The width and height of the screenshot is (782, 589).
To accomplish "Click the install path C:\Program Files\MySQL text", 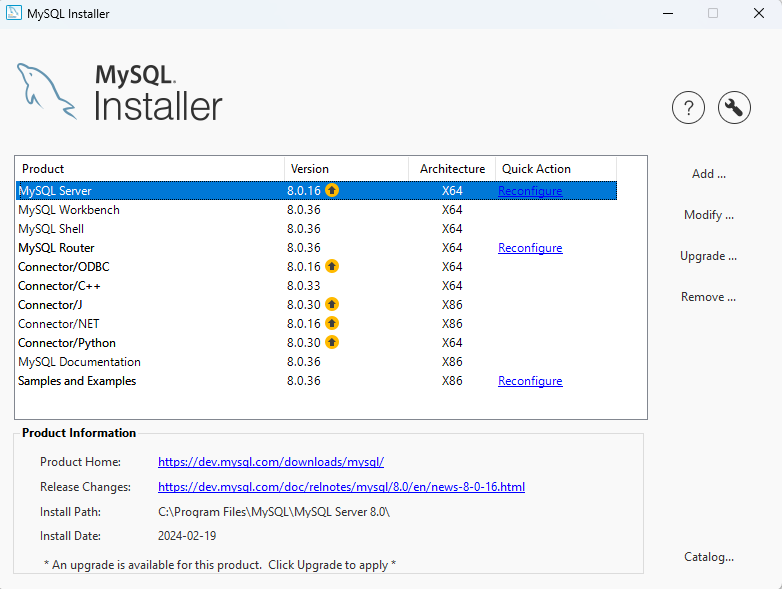I will point(274,512).
